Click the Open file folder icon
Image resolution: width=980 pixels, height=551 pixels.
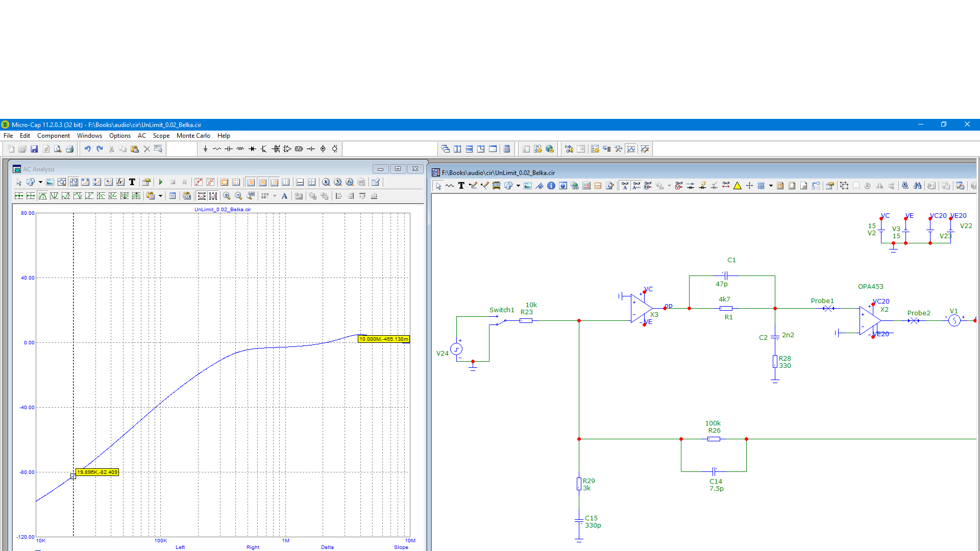22,149
